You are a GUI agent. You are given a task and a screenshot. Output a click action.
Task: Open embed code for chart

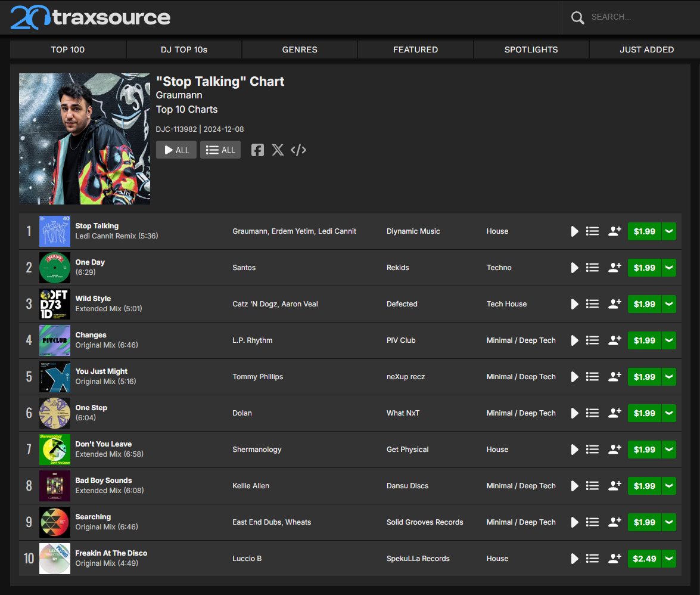pos(298,150)
